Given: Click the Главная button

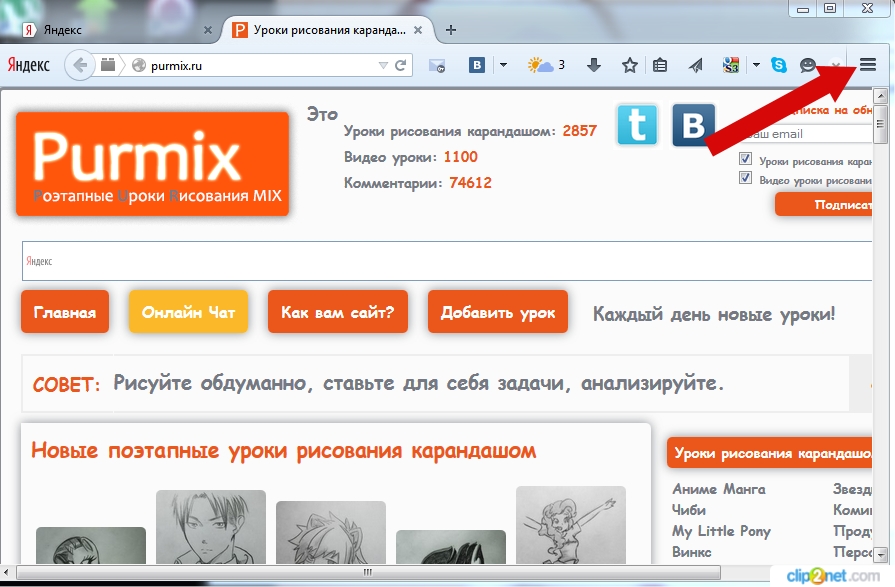Looking at the screenshot, I should click(65, 312).
